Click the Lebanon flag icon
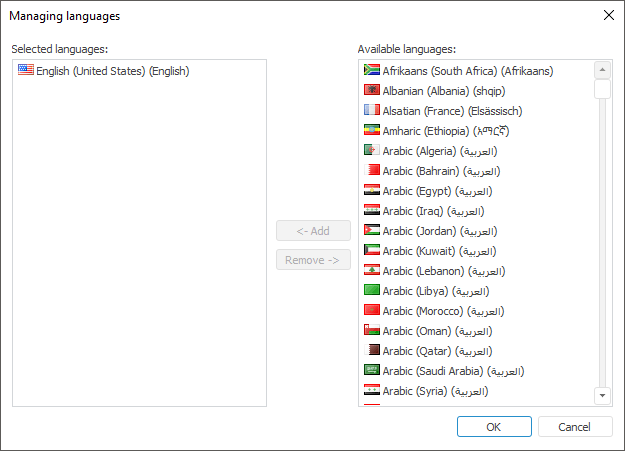The image size is (625, 451). click(371, 270)
